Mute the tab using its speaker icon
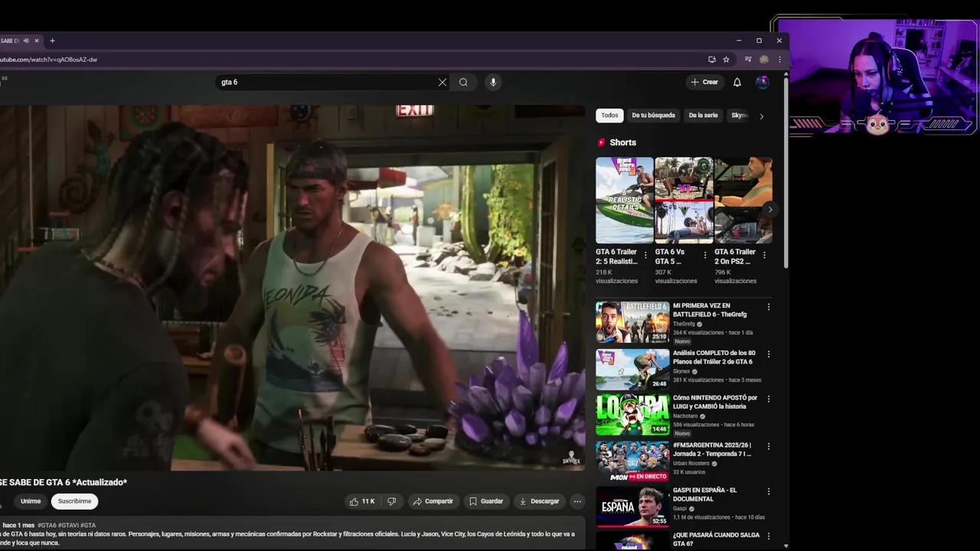 26,41
